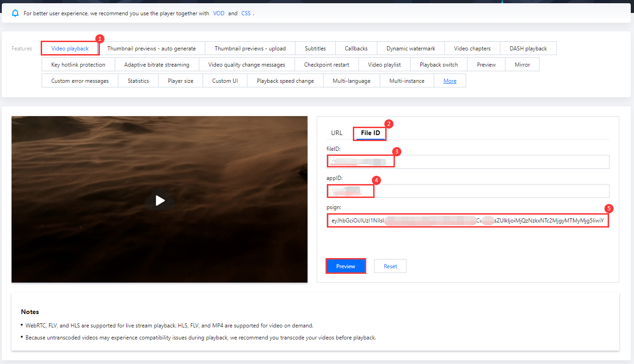Select the Dynamic watermark feature
The image size is (634, 364).
click(x=411, y=49)
